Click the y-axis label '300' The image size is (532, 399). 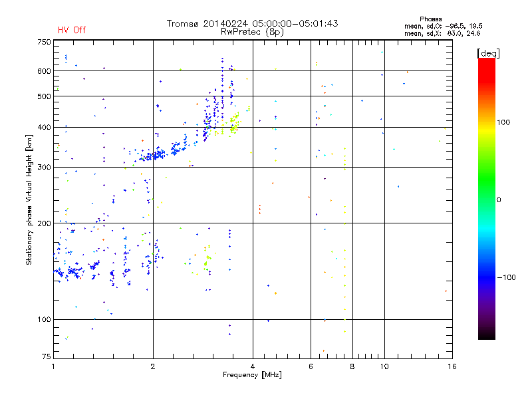(x=44, y=168)
